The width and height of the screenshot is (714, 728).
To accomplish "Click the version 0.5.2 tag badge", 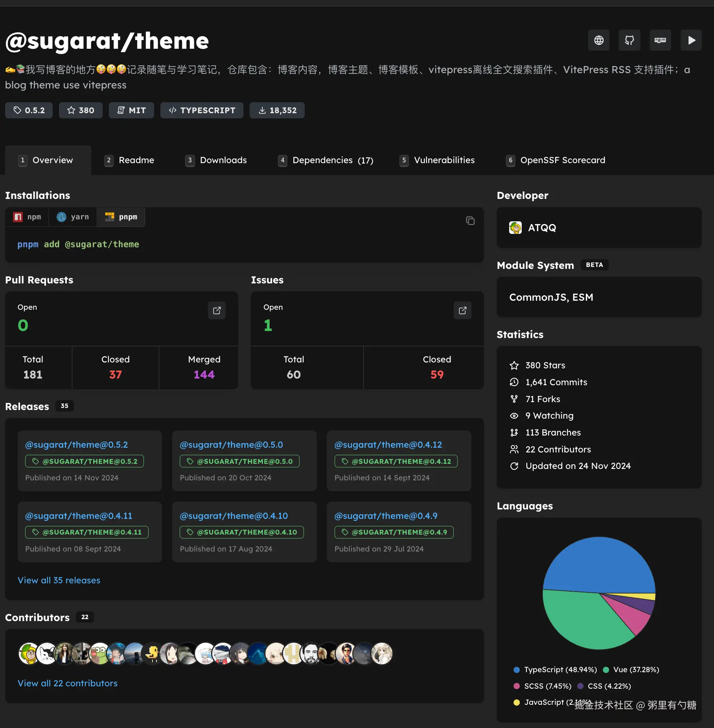I will (x=29, y=110).
